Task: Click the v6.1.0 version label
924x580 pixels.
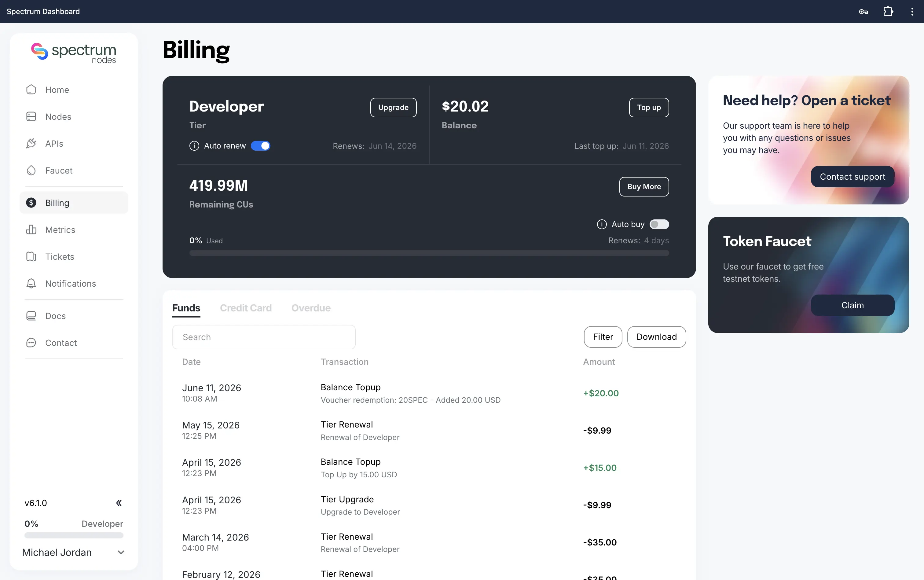Action: (36, 503)
